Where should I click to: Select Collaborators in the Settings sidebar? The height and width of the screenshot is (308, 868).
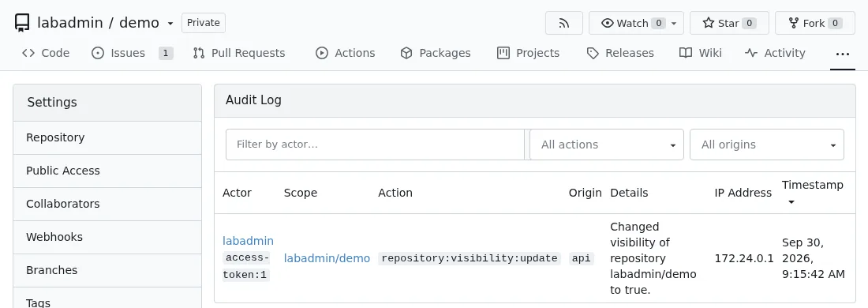(107, 204)
